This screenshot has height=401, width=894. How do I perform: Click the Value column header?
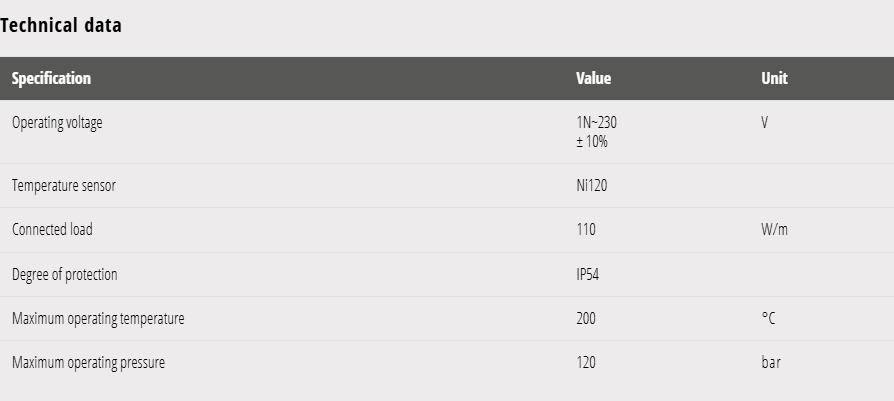593,78
